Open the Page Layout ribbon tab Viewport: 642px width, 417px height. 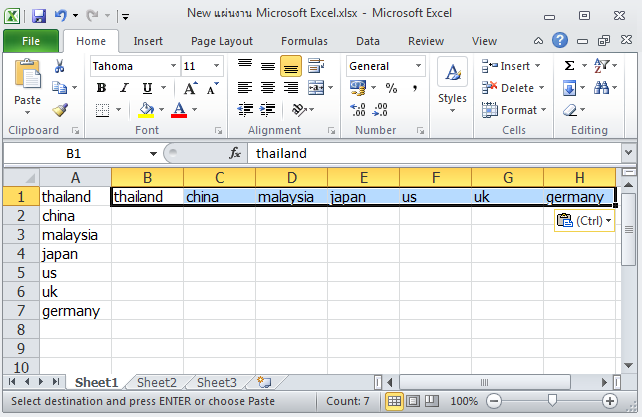point(222,41)
